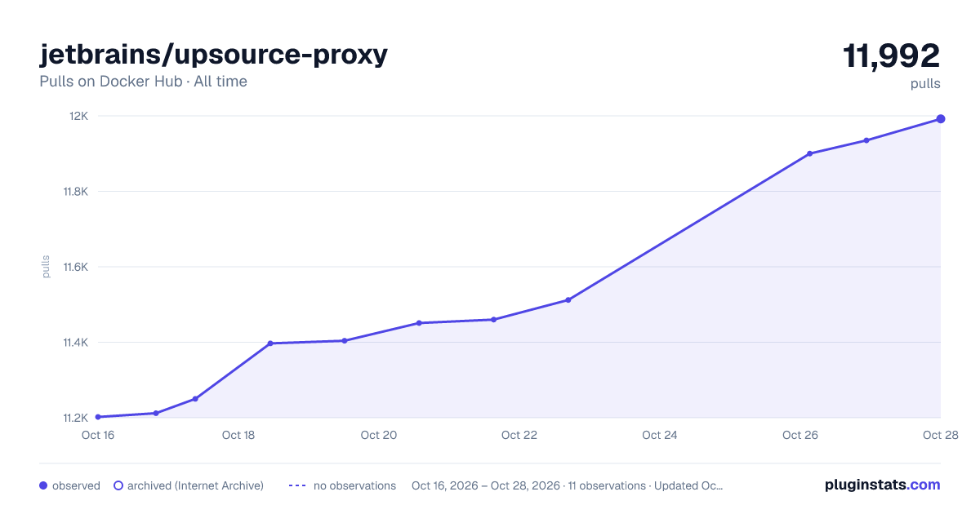This screenshot has height=514, width=980.
Task: Select the 11,992 pulls total
Action: click(x=891, y=56)
